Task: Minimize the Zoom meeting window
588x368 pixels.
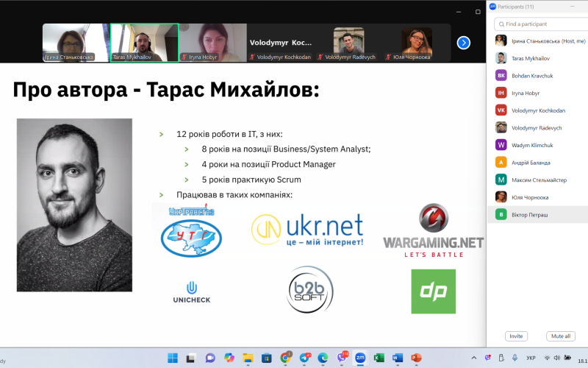Action: (x=458, y=12)
